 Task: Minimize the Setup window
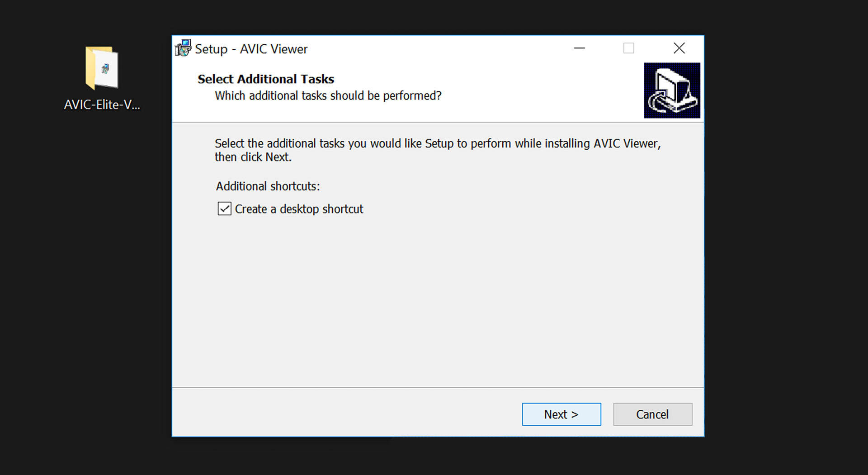pos(579,48)
